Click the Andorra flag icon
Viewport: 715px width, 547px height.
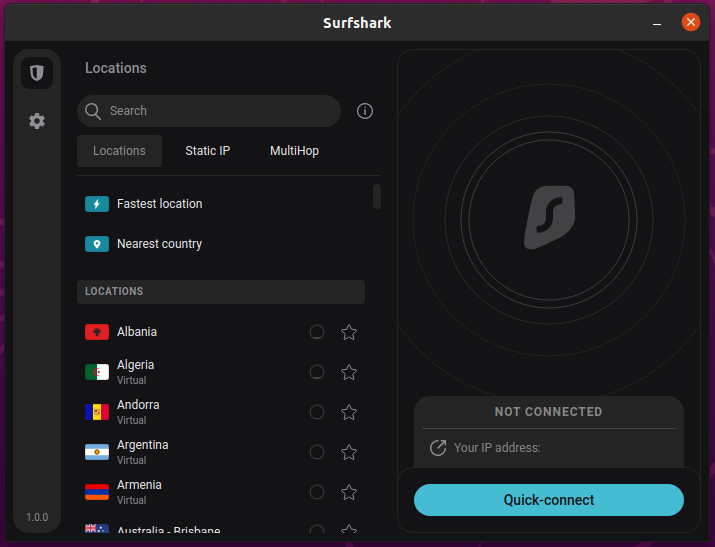97,412
